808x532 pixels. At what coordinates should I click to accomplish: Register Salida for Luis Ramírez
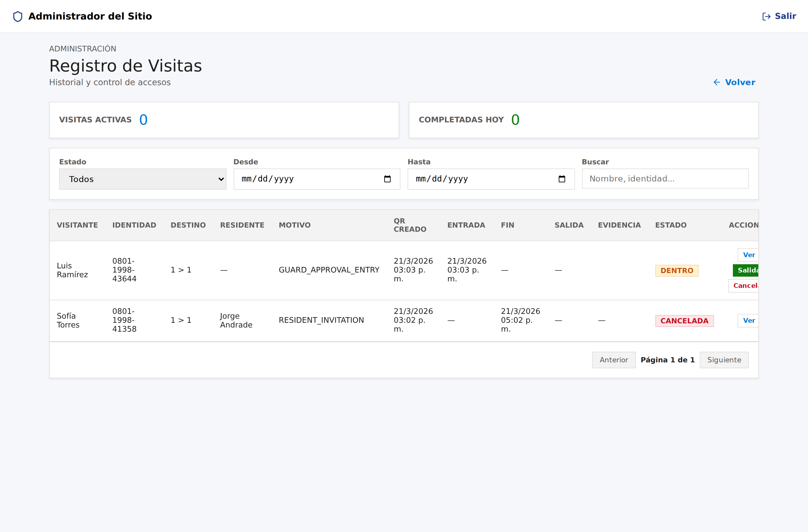click(746, 270)
